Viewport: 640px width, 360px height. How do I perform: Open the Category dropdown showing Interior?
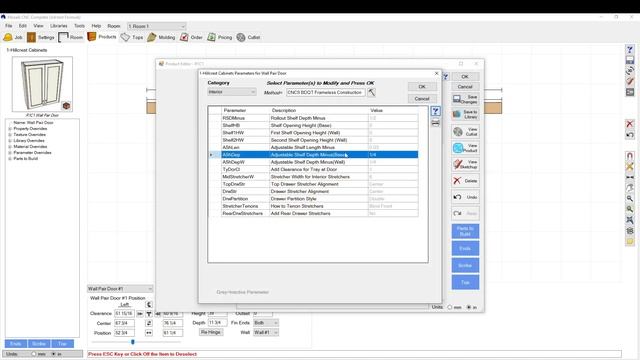232,92
